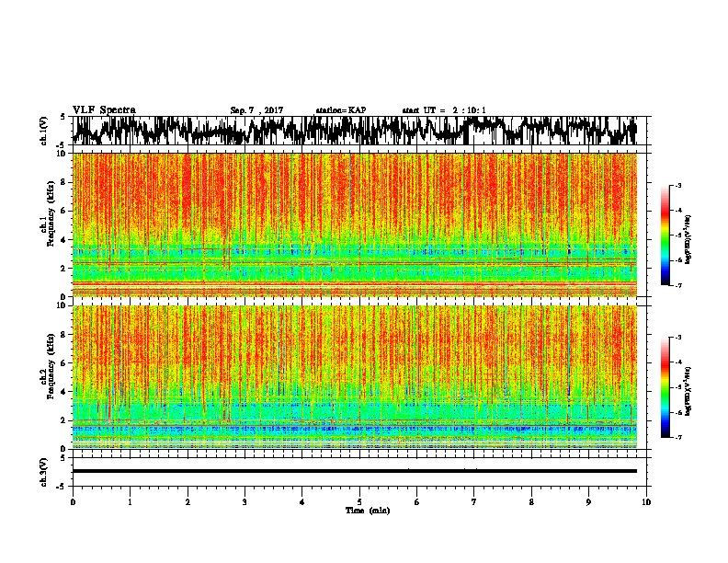Click the "-3" label on ch.2 colorbar
Screen dimensions: 728x563
click(x=677, y=338)
